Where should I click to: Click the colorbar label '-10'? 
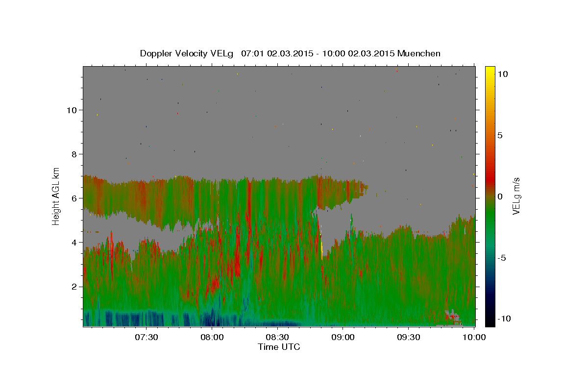(x=504, y=318)
